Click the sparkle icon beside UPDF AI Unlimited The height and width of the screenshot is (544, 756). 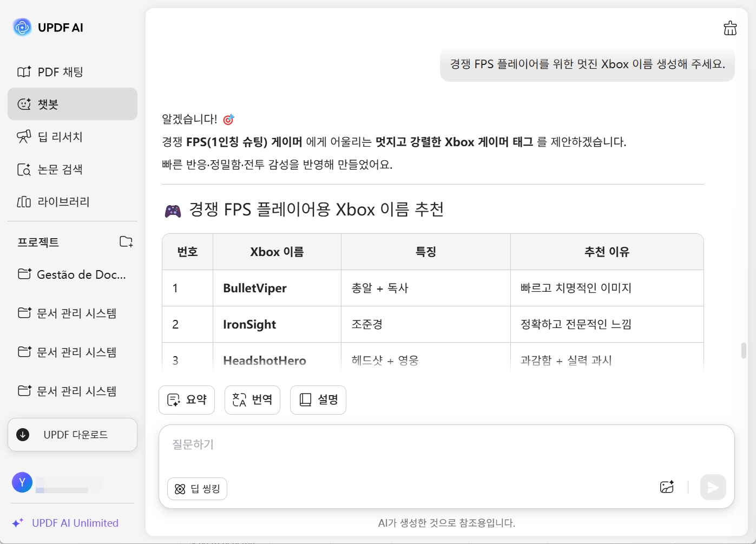[x=17, y=523]
